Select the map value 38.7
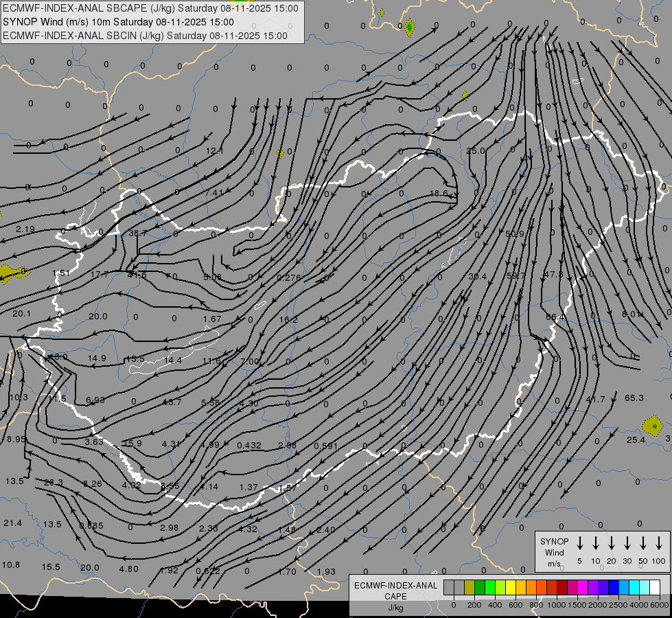The width and height of the screenshot is (672, 618). point(138,233)
